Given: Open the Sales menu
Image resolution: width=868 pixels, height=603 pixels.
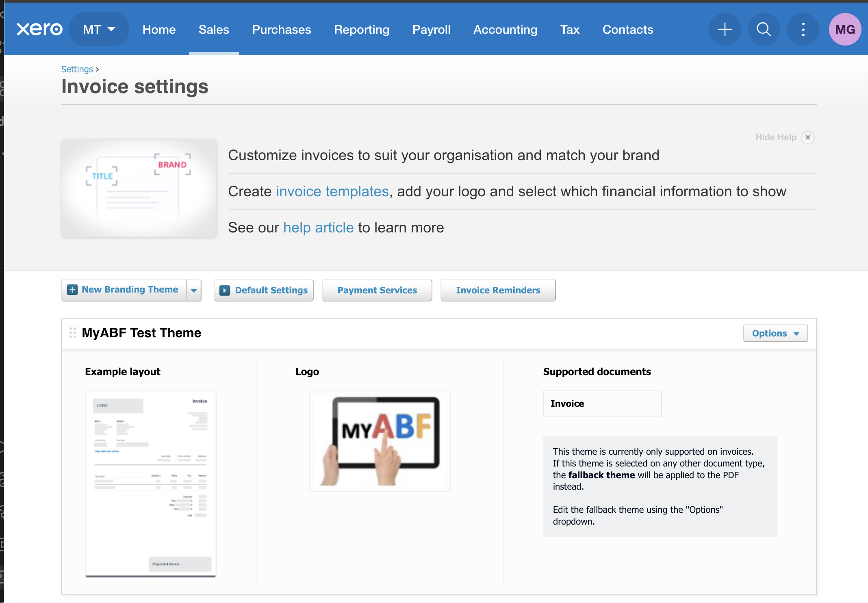Looking at the screenshot, I should (214, 29).
